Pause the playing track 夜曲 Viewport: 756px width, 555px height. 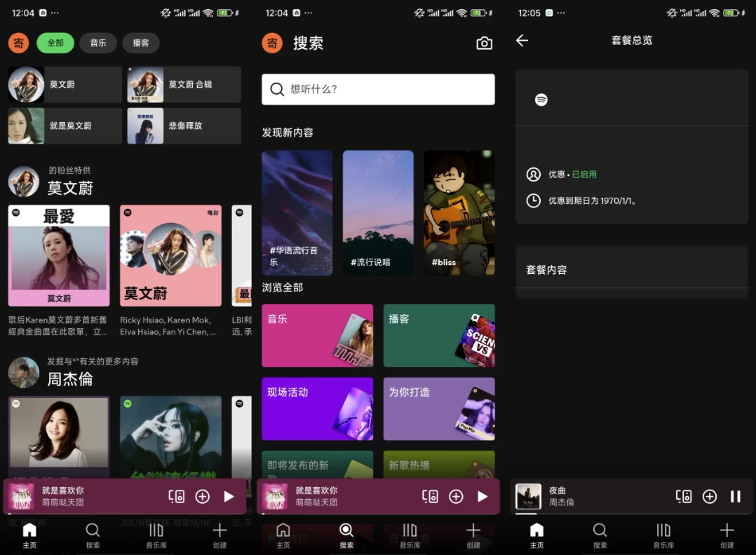(736, 495)
